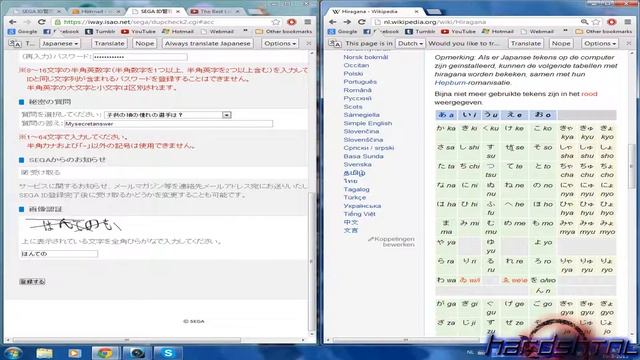
Task: Open Simple English language link
Action: coord(368,123)
